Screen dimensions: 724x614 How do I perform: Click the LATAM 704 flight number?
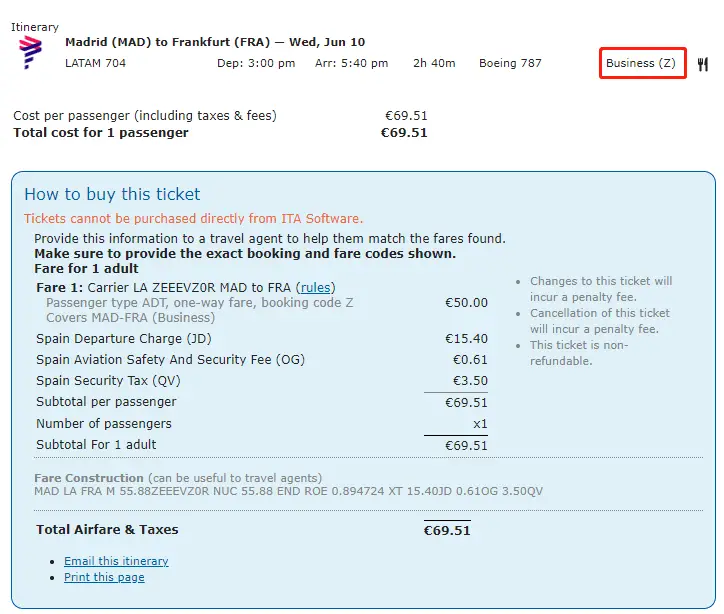96,63
